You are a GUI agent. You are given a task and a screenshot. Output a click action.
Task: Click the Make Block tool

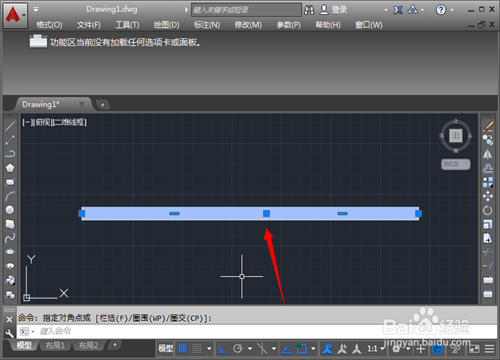pyautogui.click(x=10, y=295)
